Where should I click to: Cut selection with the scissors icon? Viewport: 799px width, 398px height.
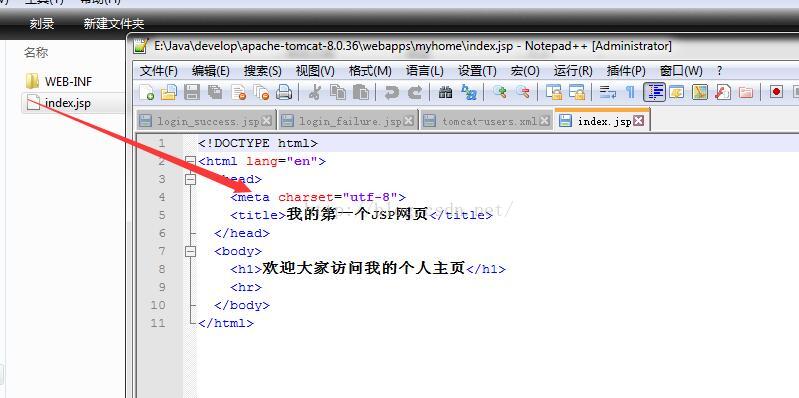click(315, 92)
